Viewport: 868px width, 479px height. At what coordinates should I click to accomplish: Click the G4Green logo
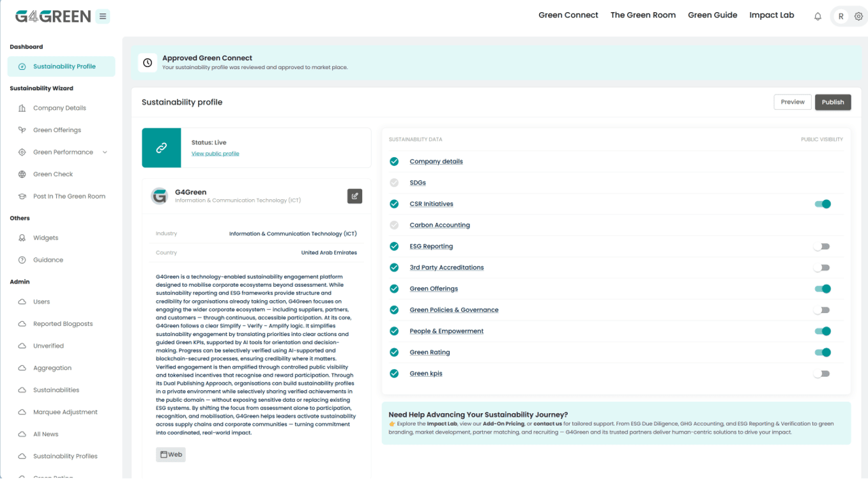tap(53, 17)
